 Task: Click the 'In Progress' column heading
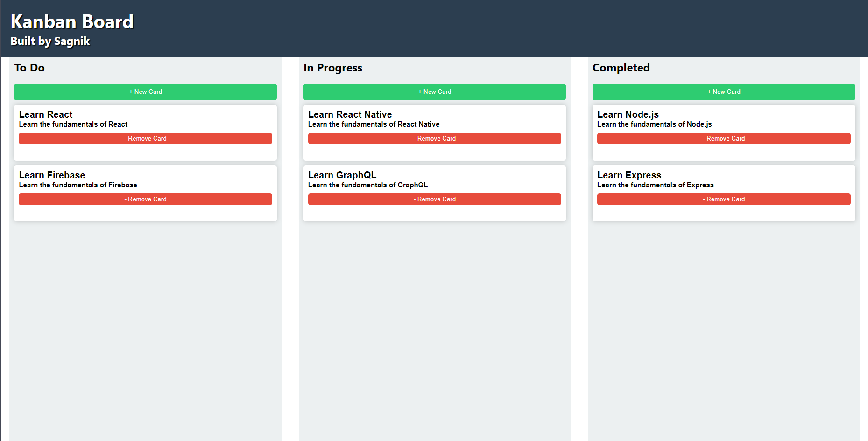coord(333,68)
